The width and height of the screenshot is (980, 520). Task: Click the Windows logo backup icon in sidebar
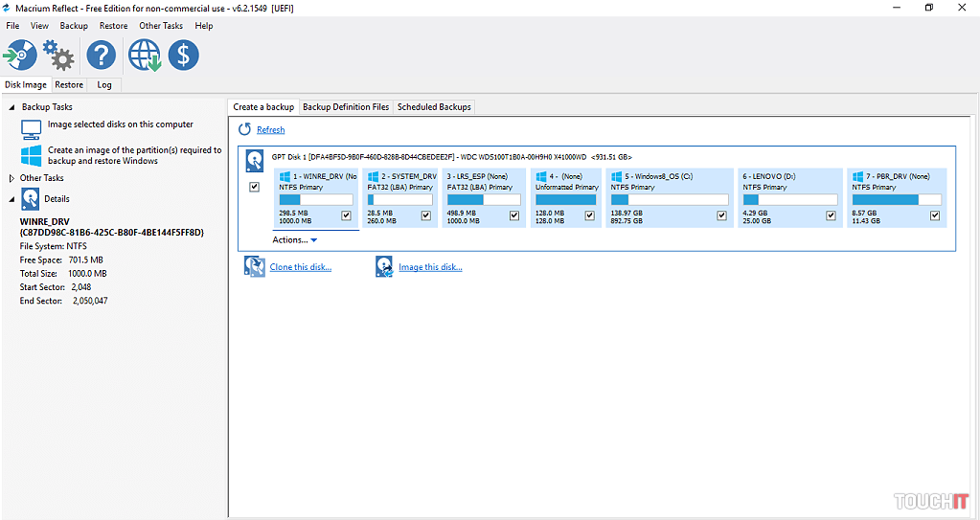point(32,155)
